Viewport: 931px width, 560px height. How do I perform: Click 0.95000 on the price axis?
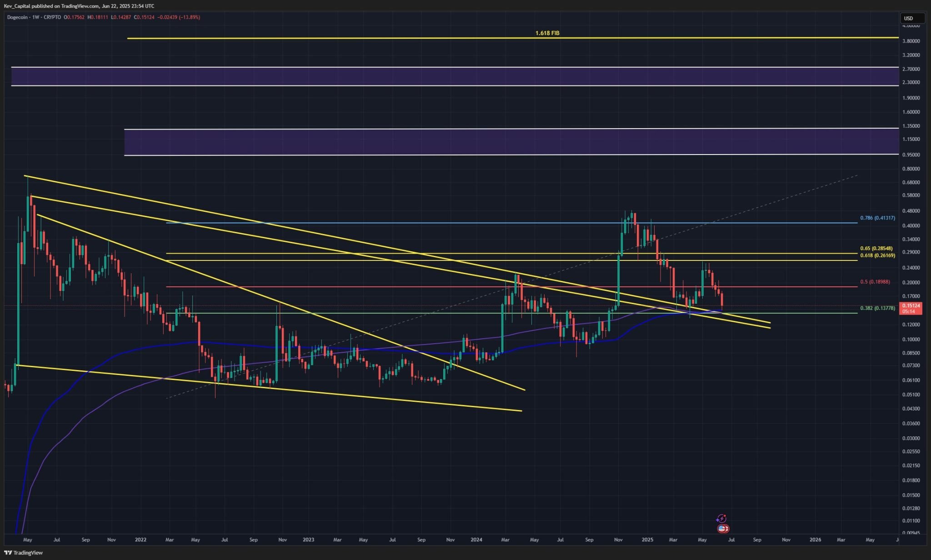point(911,155)
